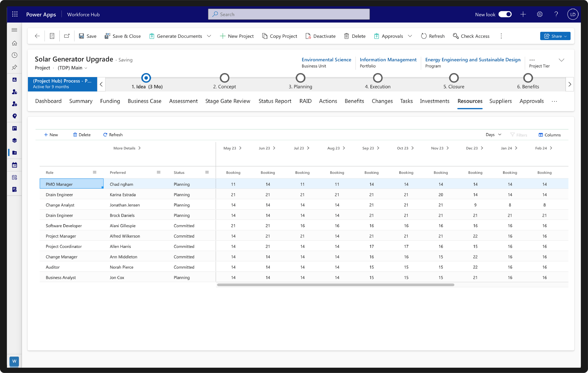The height and width of the screenshot is (373, 588).
Task: Click the horizontal scrollbar under the grid
Action: 335,285
